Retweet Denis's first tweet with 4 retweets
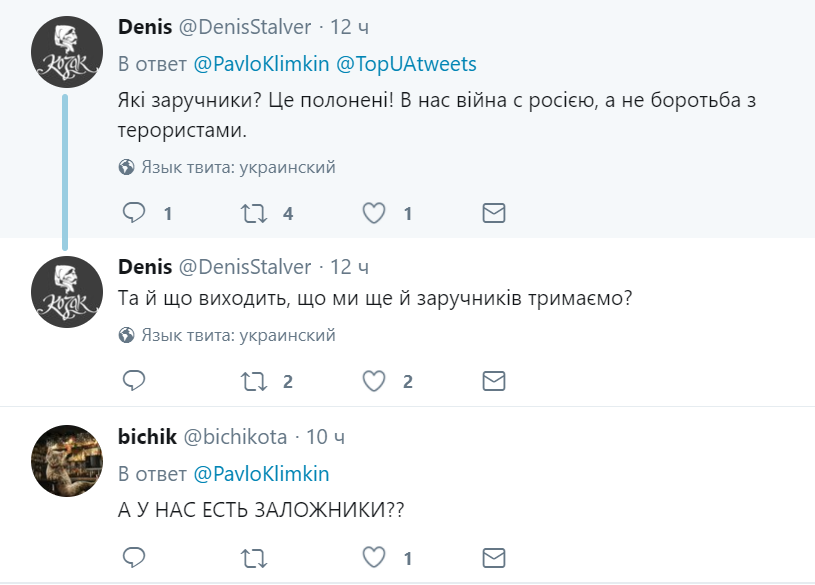Viewport: 815px width, 585px height. [253, 213]
